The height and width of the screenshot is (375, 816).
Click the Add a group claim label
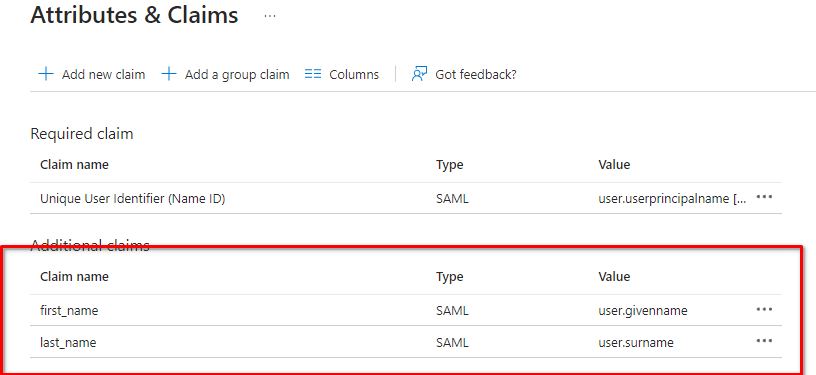(x=237, y=74)
